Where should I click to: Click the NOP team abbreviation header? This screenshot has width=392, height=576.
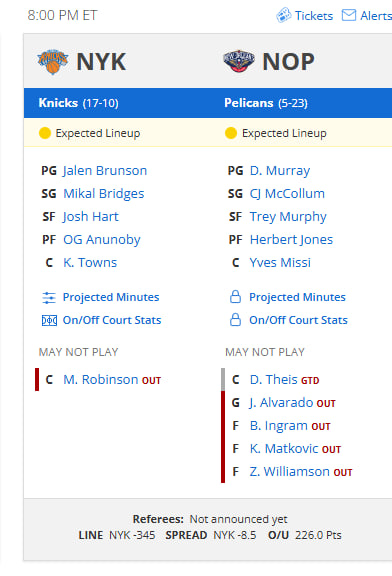(x=288, y=62)
